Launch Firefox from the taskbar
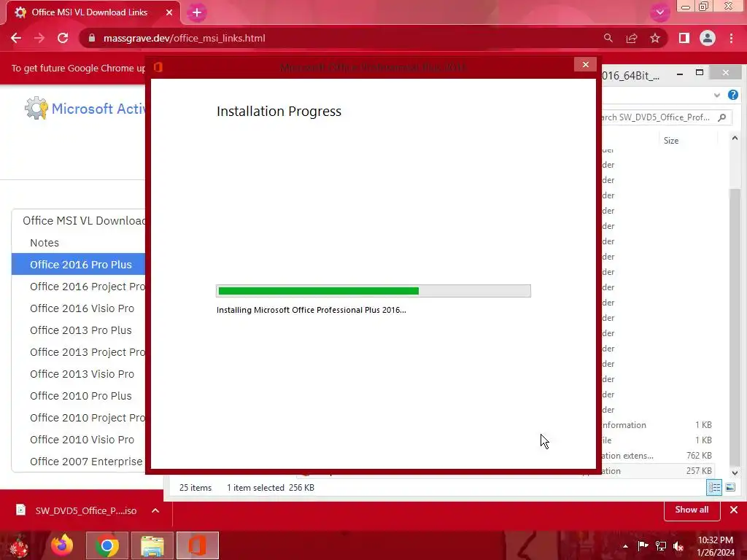Screen dimensions: 747x560 pyautogui.click(x=63, y=545)
